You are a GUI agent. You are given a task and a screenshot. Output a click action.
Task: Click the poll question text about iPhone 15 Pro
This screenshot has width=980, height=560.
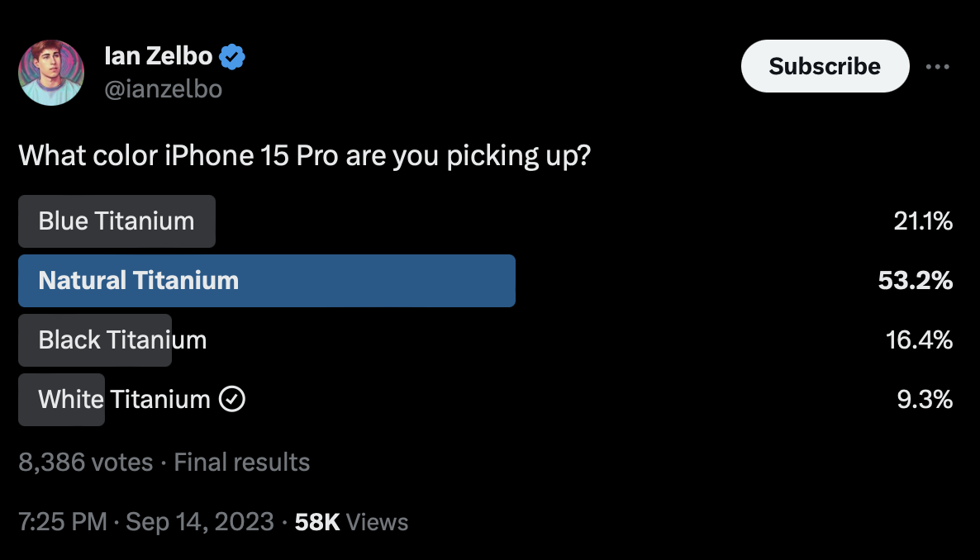coord(304,155)
